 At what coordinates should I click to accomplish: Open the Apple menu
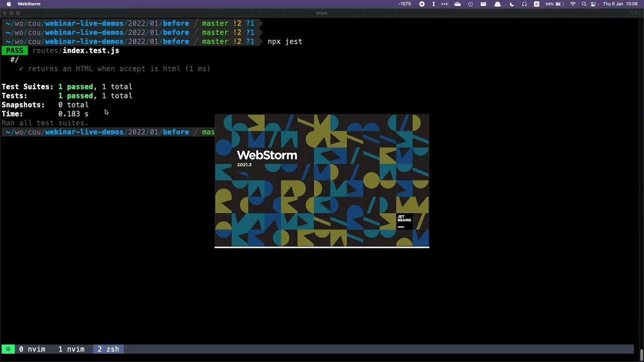click(x=9, y=4)
